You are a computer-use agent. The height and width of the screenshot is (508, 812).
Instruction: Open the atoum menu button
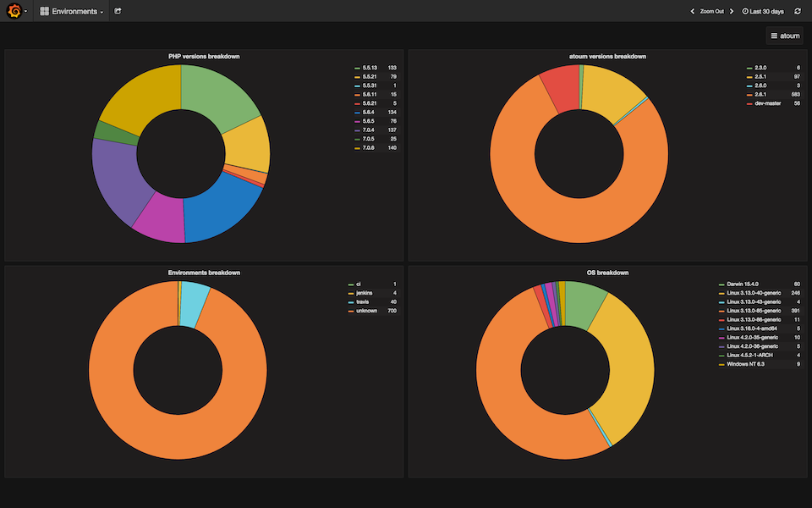[785, 36]
